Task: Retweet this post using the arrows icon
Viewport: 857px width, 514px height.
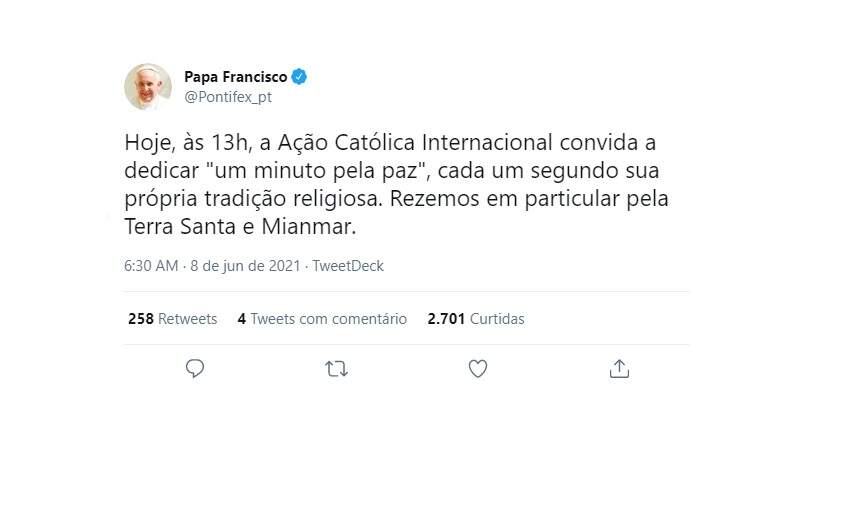Action: pyautogui.click(x=337, y=369)
